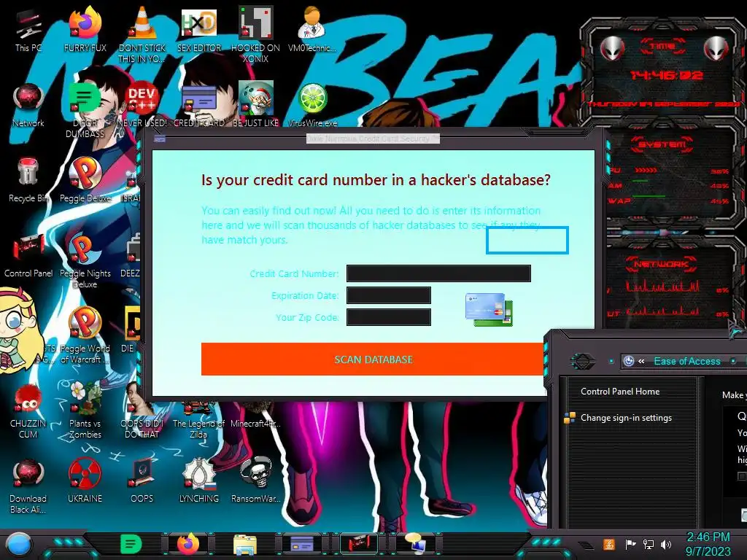Expand the breadcrumb chevron before Ease of Access
Screen dimensions: 747x560
[641, 361]
